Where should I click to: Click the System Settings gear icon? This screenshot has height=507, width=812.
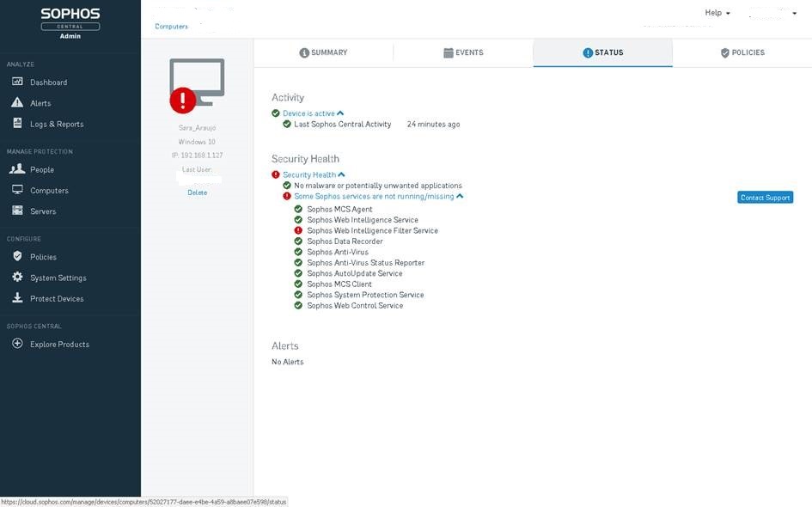[17, 277]
